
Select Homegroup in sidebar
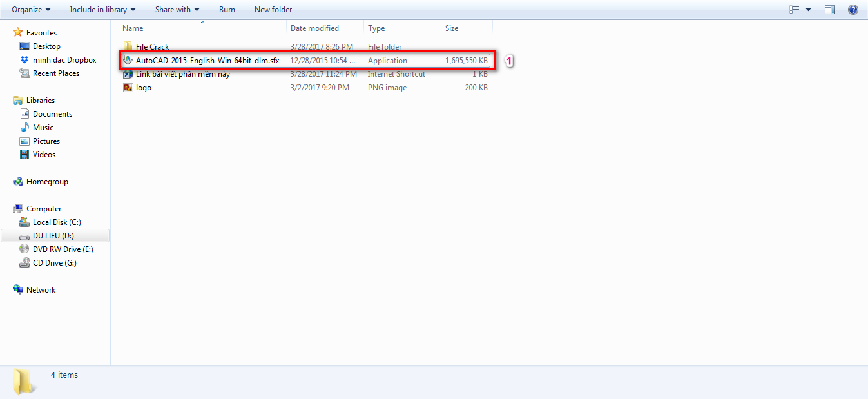[x=47, y=182]
